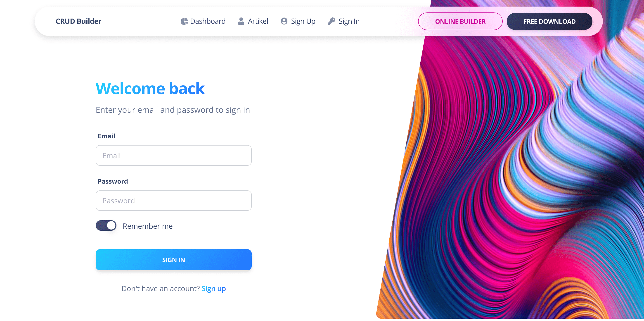Click the Artikel person icon

[241, 21]
